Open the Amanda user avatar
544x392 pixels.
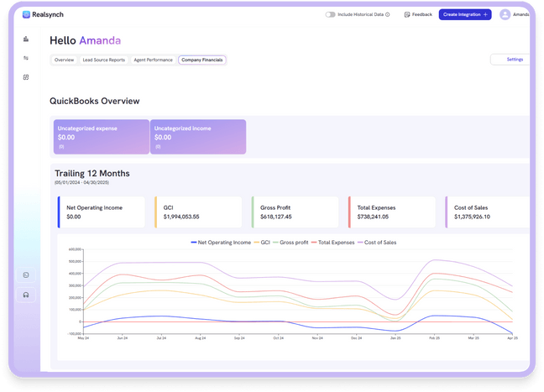[505, 14]
